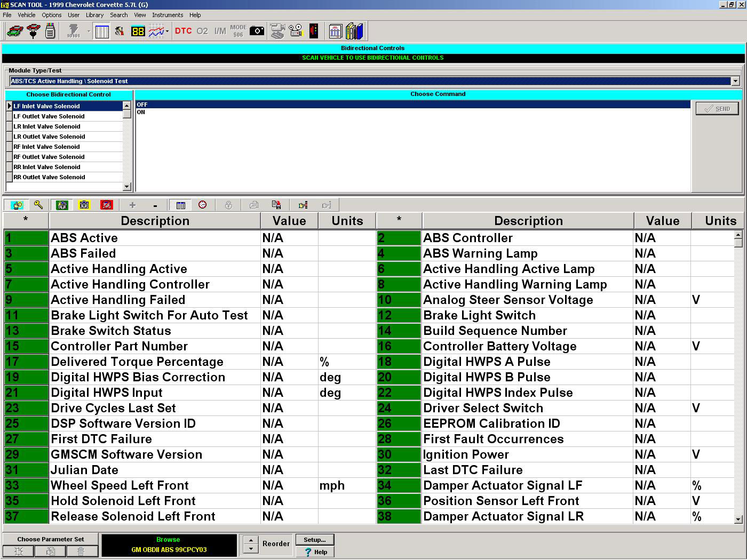Open the library books icon
Screen dimensions: 747x560
click(x=354, y=31)
